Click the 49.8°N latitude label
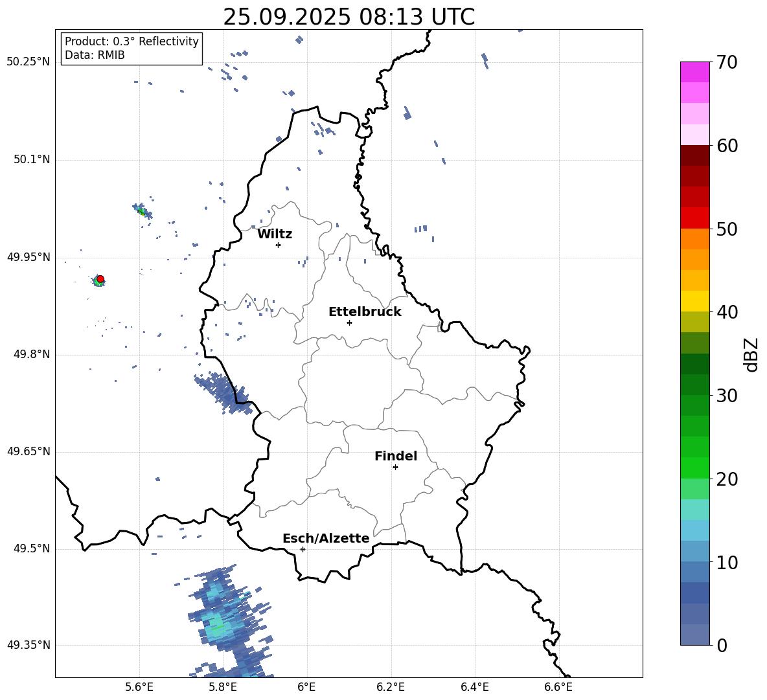Screen dimensions: 767x700 31,354
